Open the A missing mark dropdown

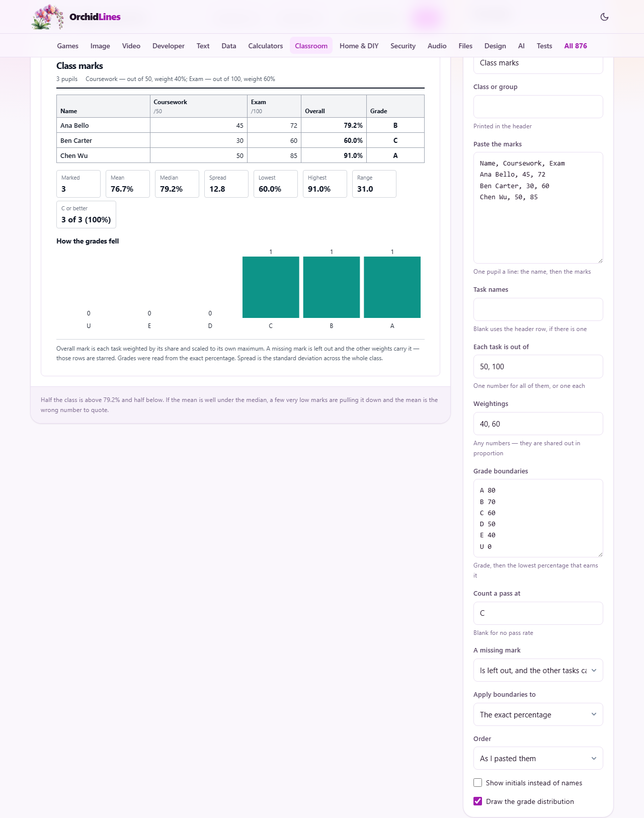click(538, 670)
